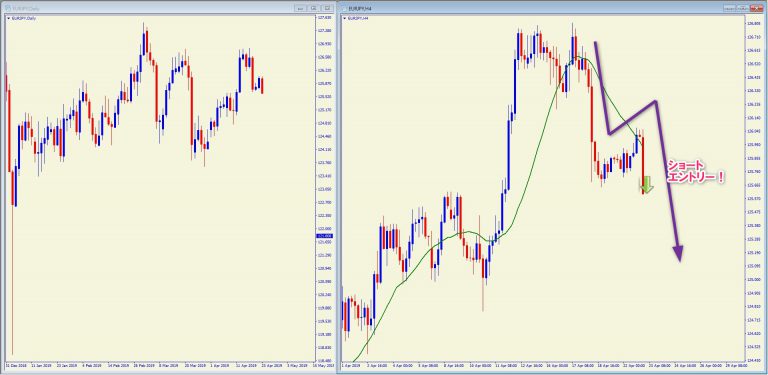The image size is (768, 375).
Task: Minimize the EURJPY Daily chart window
Action: click(x=301, y=8)
